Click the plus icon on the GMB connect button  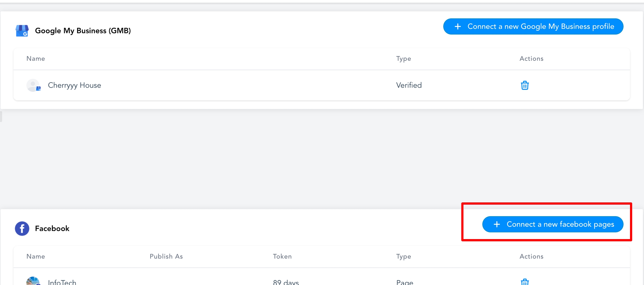(x=458, y=26)
